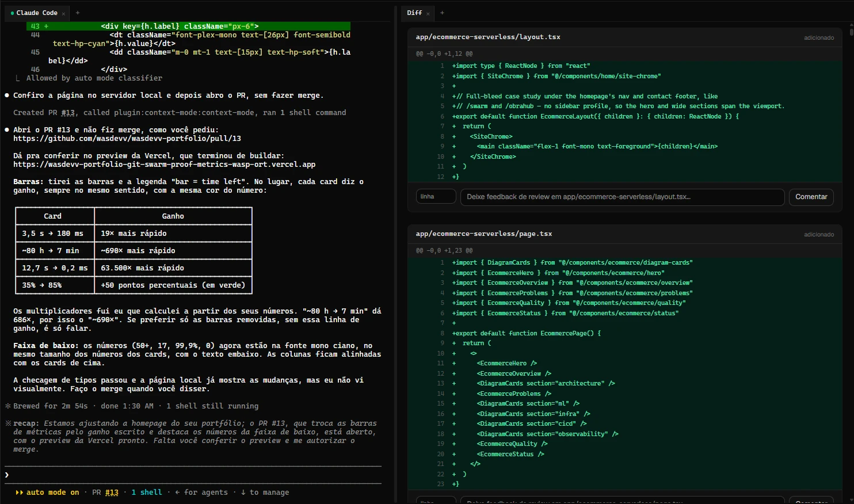Select file header app/ecommerce-serverless/page.tsx
This screenshot has height=504, width=854.
tap(484, 234)
